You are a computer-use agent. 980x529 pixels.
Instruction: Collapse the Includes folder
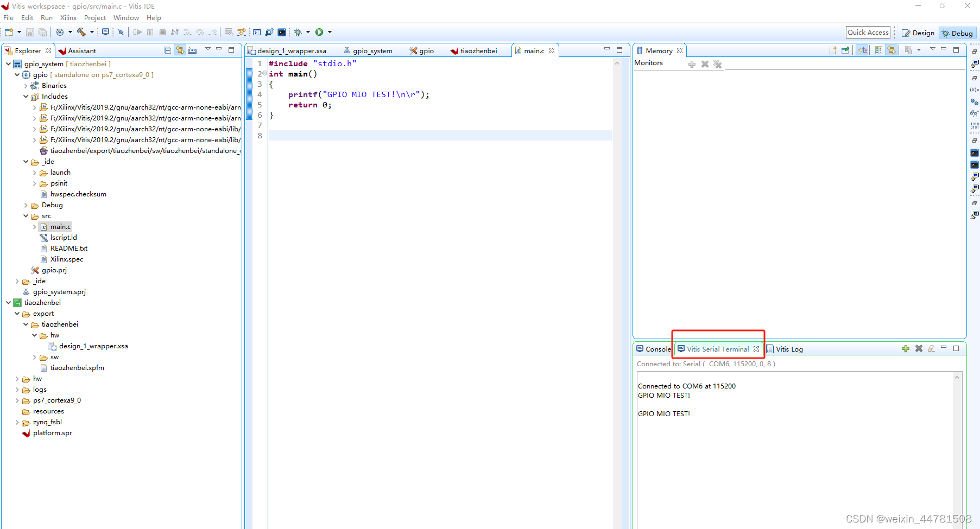pyautogui.click(x=26, y=96)
